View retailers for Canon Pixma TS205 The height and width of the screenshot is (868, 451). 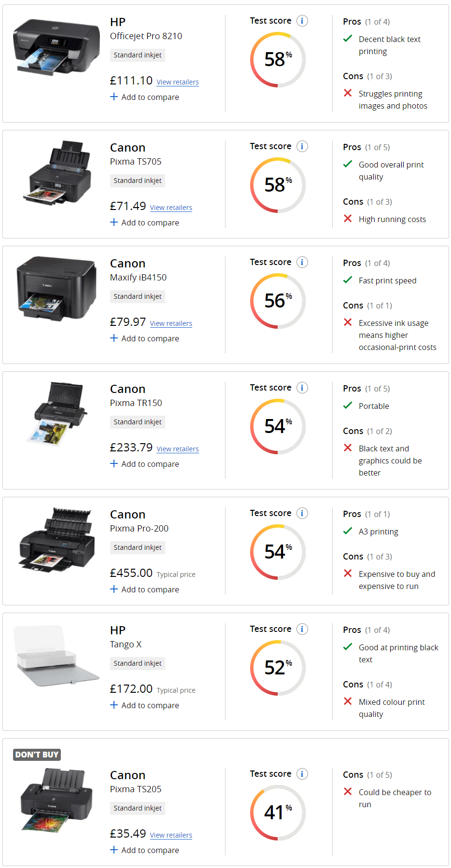click(171, 835)
